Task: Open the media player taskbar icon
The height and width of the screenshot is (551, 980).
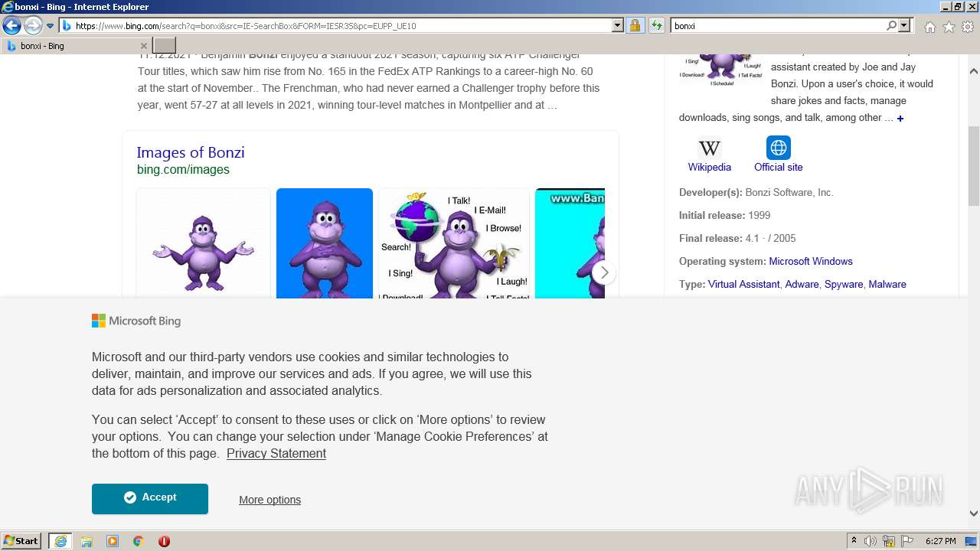Action: [113, 541]
